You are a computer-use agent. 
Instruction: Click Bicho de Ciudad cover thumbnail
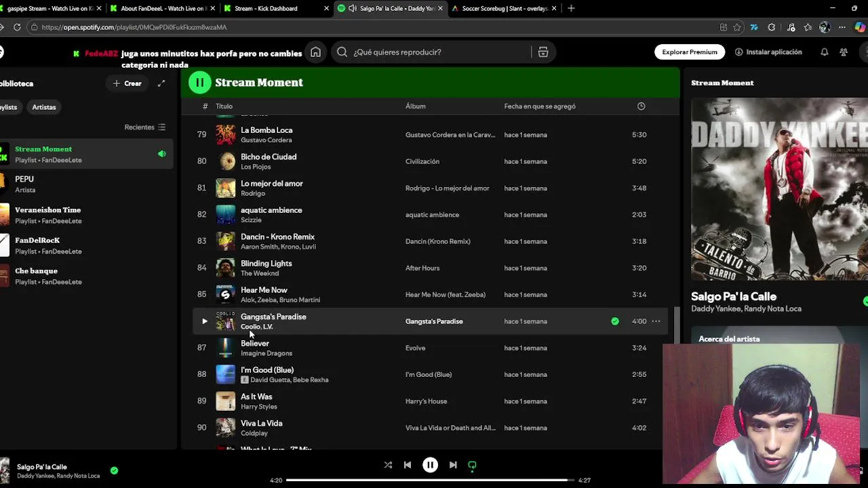coord(226,161)
